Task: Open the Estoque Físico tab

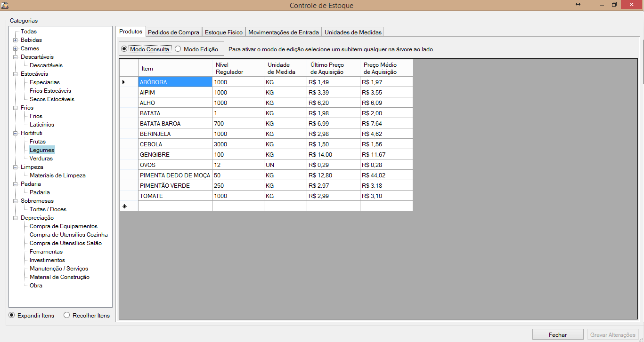Action: 224,32
